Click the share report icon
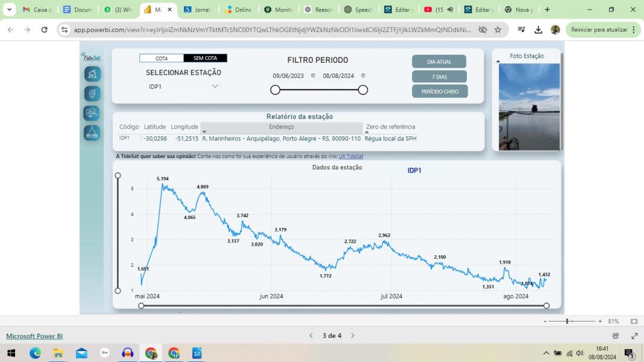 coord(616,335)
